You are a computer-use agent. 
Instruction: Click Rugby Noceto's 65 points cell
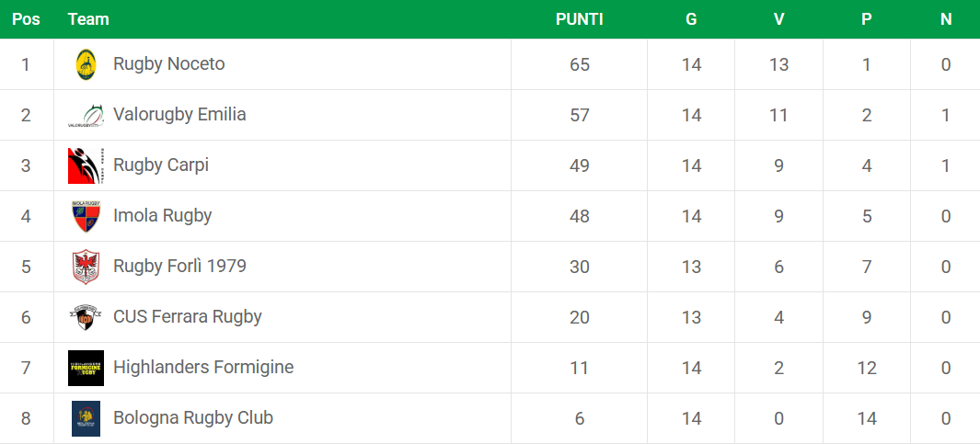click(580, 64)
